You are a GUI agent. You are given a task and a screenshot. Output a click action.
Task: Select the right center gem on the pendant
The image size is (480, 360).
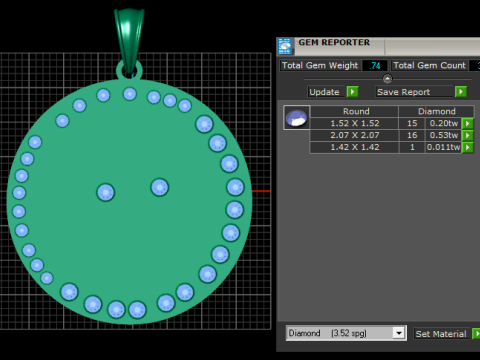point(160,187)
